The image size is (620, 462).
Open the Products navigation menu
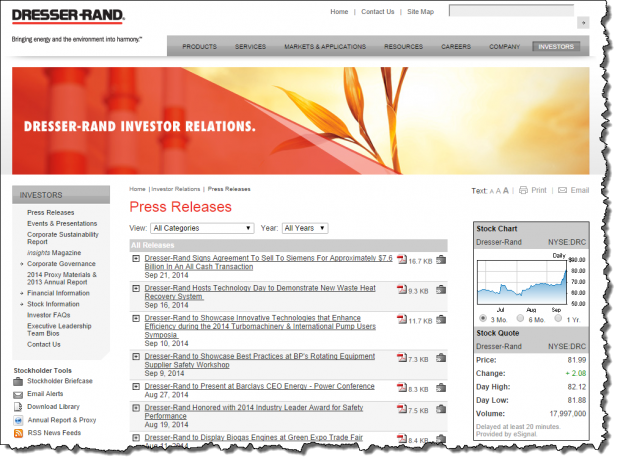point(199,46)
